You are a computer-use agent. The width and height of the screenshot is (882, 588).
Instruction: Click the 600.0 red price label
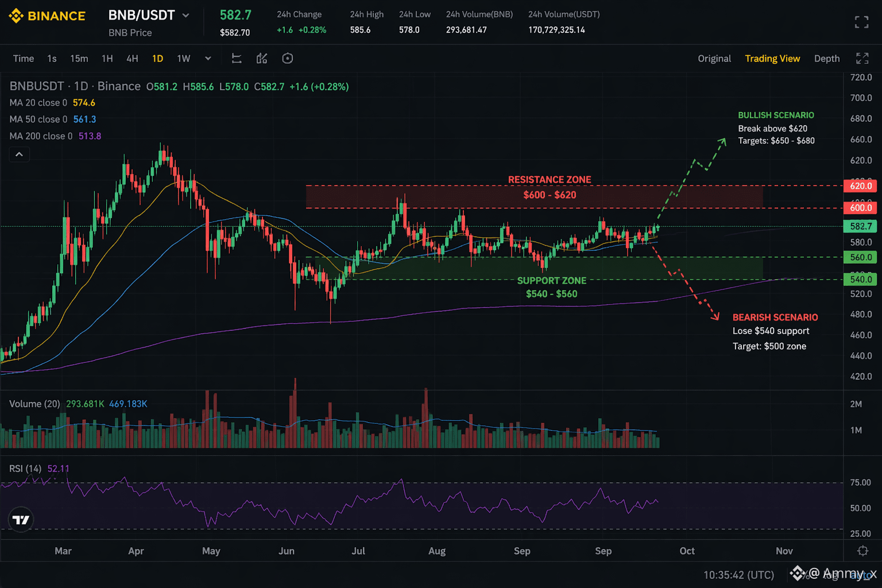(x=861, y=208)
